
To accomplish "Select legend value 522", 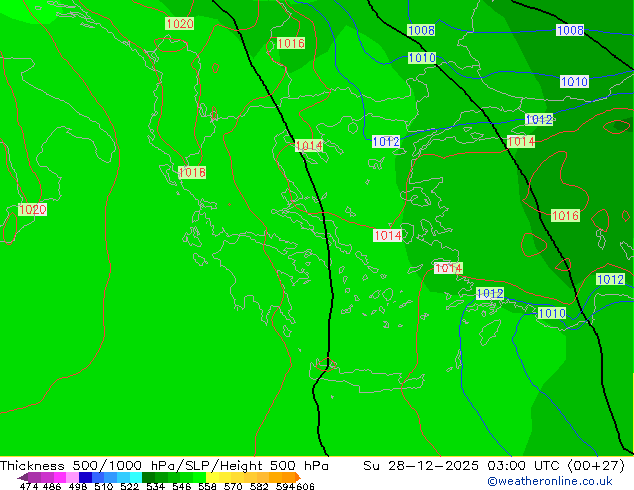I will (129, 486).
